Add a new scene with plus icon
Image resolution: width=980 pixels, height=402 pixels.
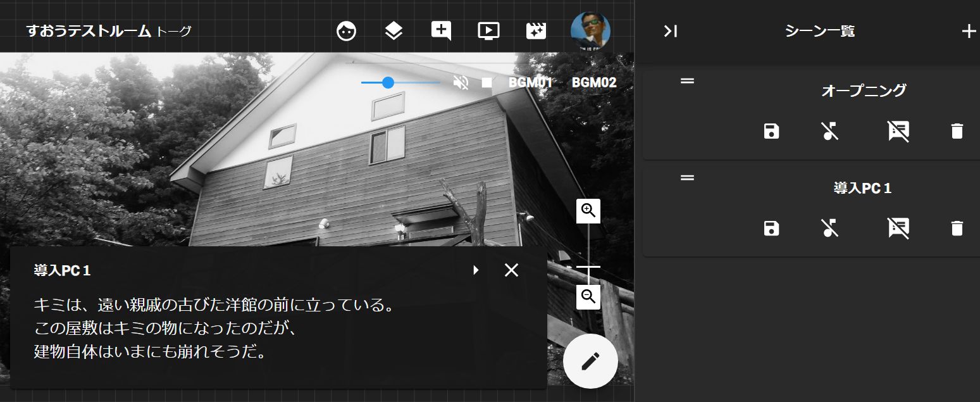[x=969, y=31]
